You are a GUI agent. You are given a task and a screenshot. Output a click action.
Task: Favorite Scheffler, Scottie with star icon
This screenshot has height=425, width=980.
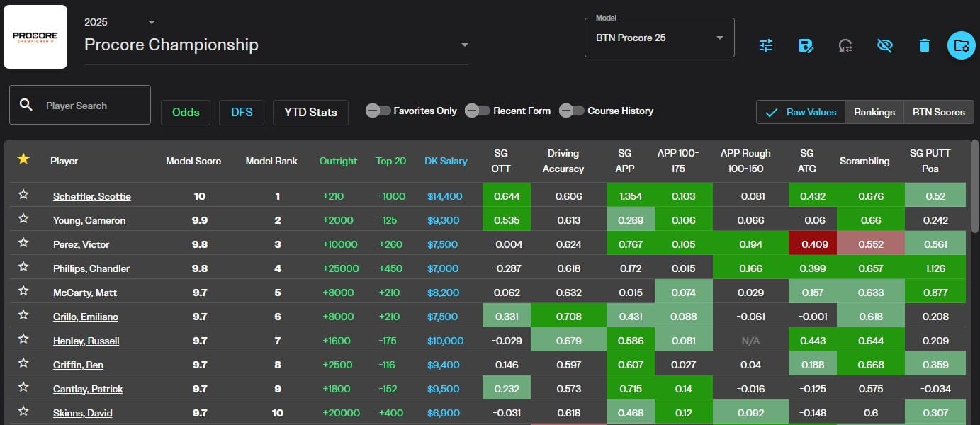[x=23, y=194]
